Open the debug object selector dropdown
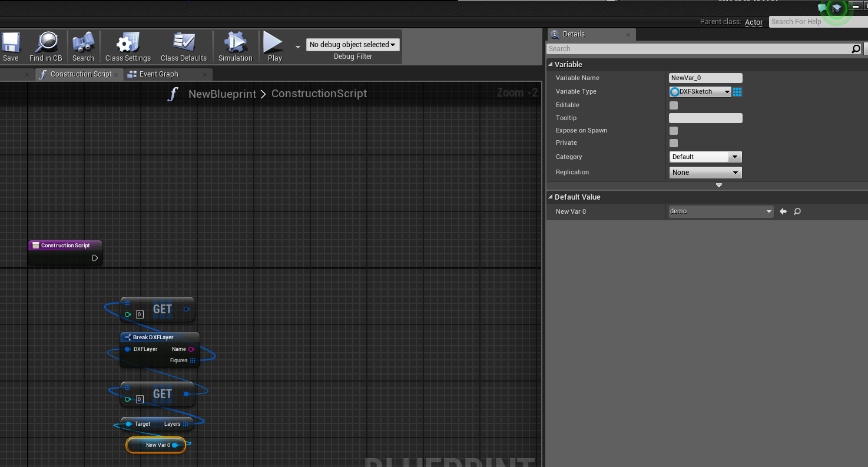The image size is (868, 467). click(x=353, y=45)
